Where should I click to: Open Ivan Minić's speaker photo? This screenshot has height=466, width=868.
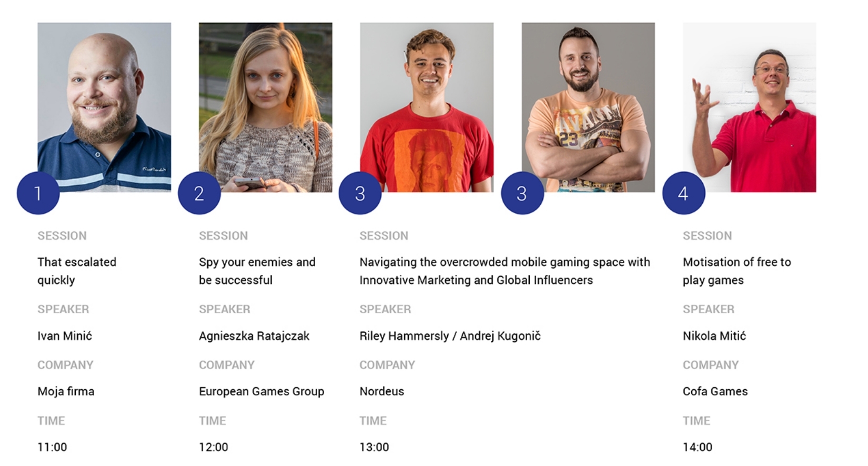pos(104,107)
